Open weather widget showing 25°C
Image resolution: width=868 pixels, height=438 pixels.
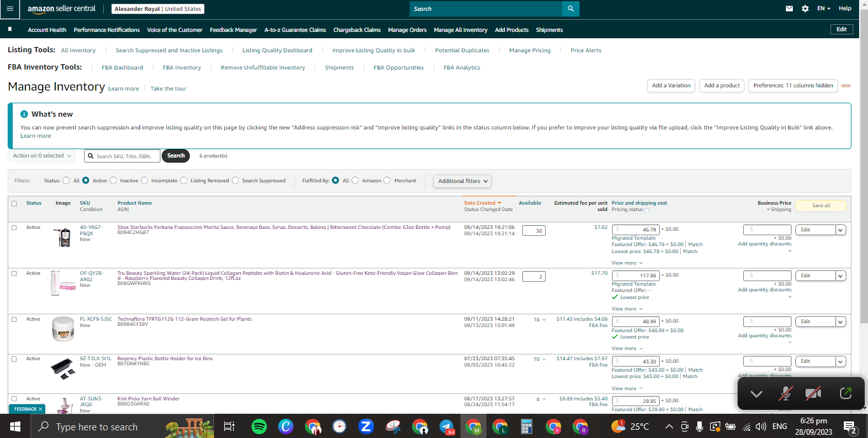coord(630,427)
